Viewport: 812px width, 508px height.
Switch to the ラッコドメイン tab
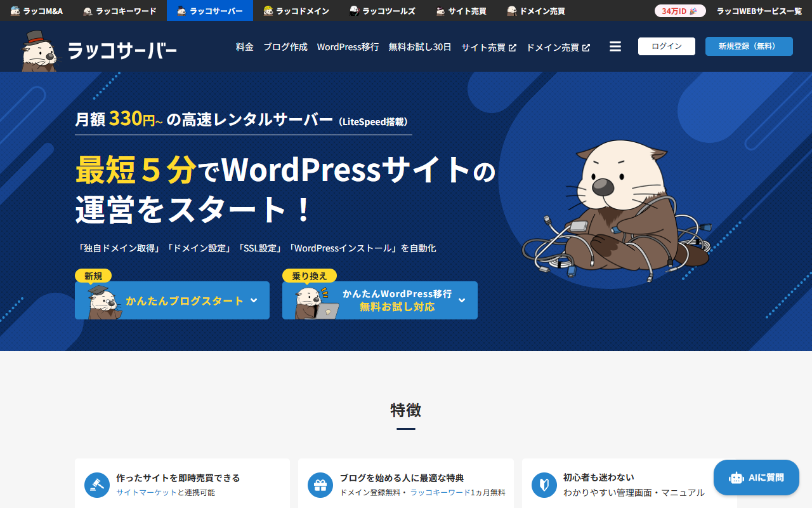(x=296, y=11)
